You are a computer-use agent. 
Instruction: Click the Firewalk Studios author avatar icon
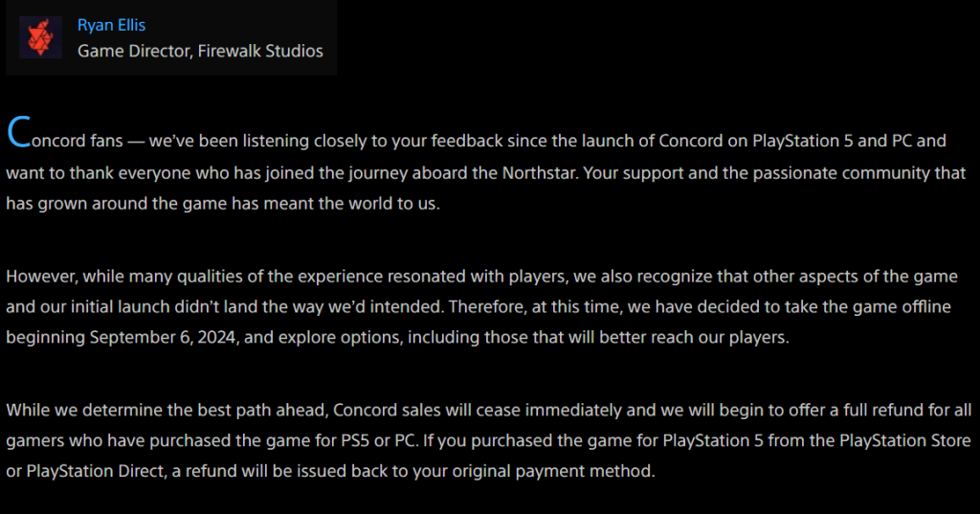click(x=42, y=37)
